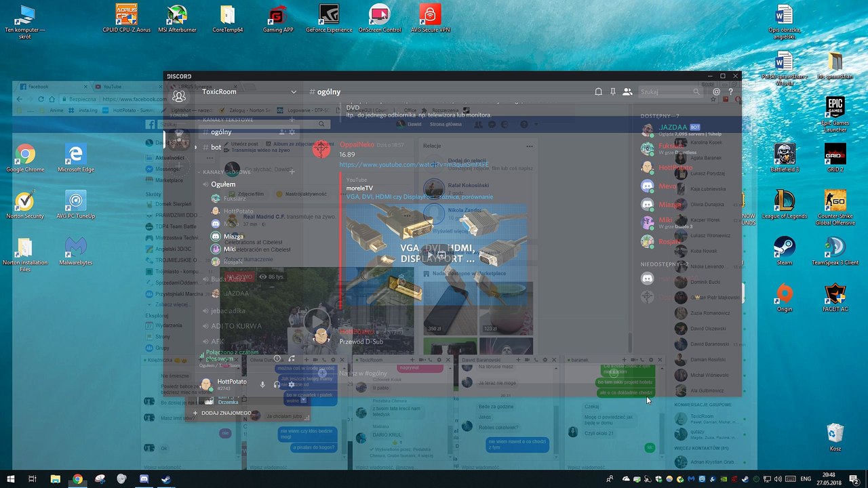
Task: Select the Kosz recycle bin icon
Action: [x=835, y=437]
